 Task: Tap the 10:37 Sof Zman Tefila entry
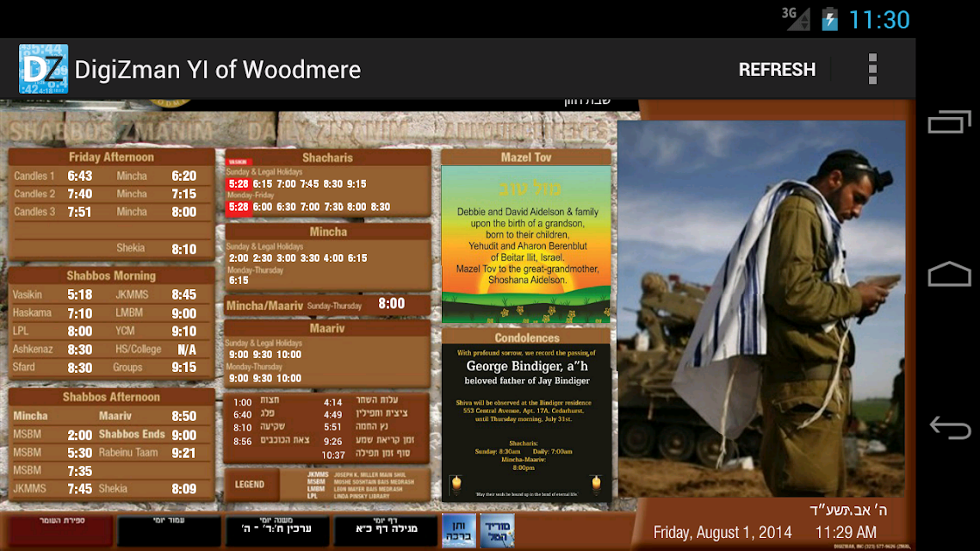coord(366,455)
